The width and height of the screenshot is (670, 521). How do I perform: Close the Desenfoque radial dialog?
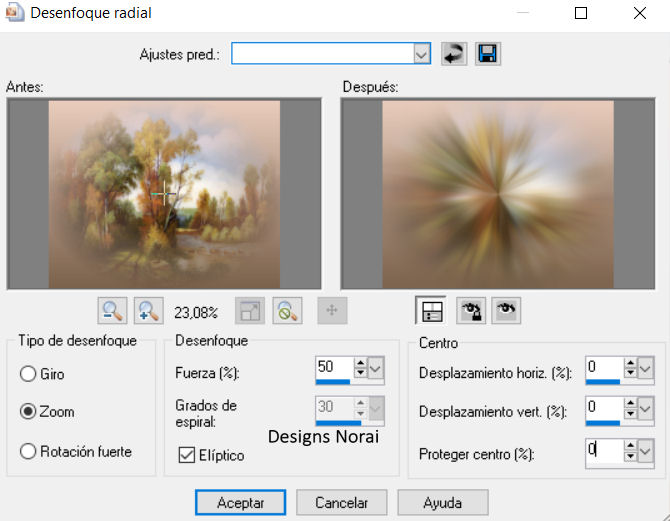pos(640,13)
